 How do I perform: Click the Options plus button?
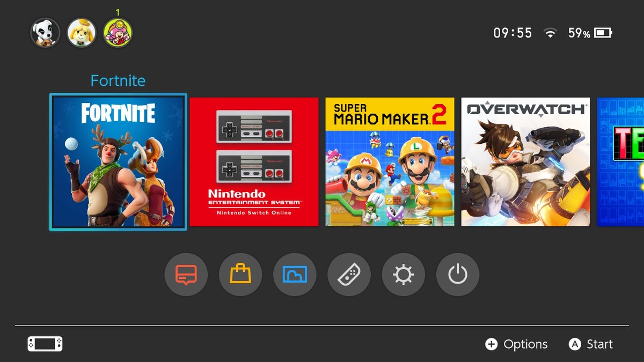(516, 344)
